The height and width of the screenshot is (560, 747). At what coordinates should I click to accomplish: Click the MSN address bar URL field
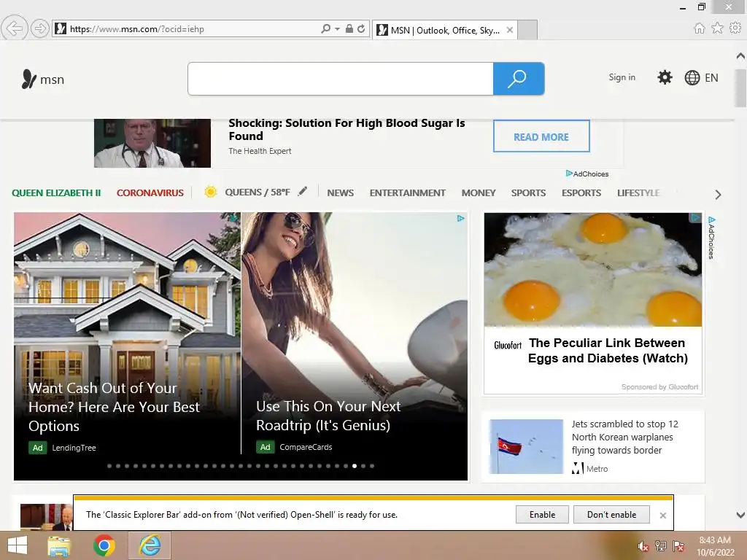pos(190,29)
